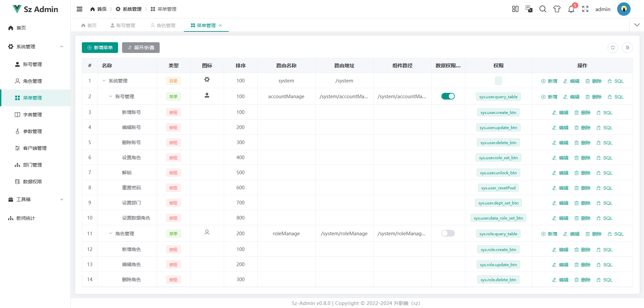
Task: Click sys.user.query_table permission tag
Action: tap(498, 97)
